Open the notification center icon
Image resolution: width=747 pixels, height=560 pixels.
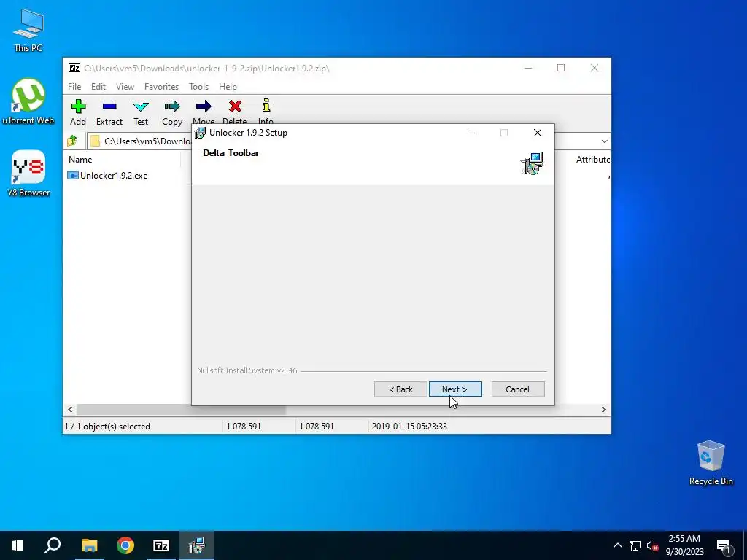coord(724,545)
